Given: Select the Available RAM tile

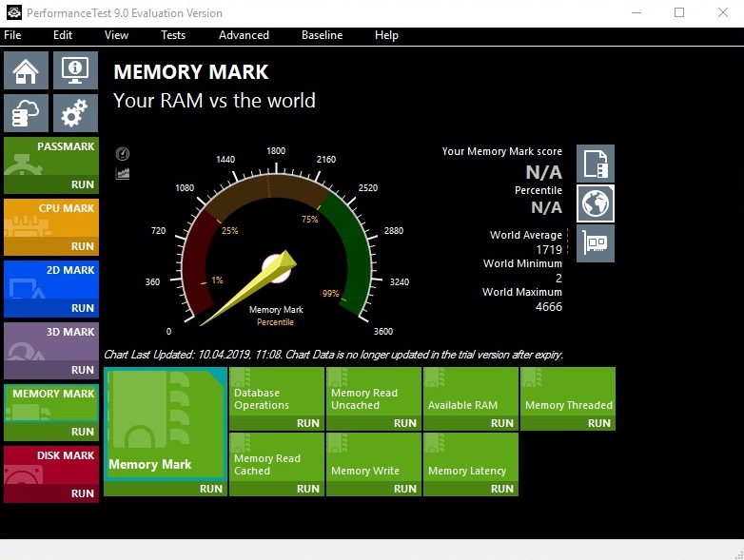Looking at the screenshot, I should tap(471, 392).
